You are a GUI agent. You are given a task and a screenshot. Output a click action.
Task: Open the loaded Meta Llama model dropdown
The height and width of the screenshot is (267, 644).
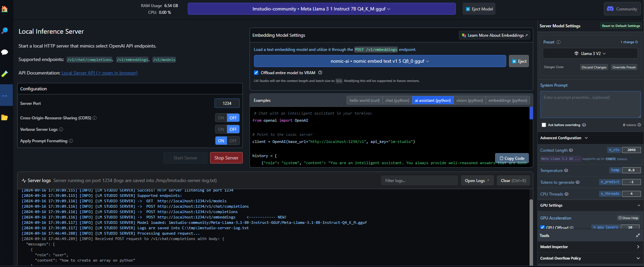click(x=321, y=9)
